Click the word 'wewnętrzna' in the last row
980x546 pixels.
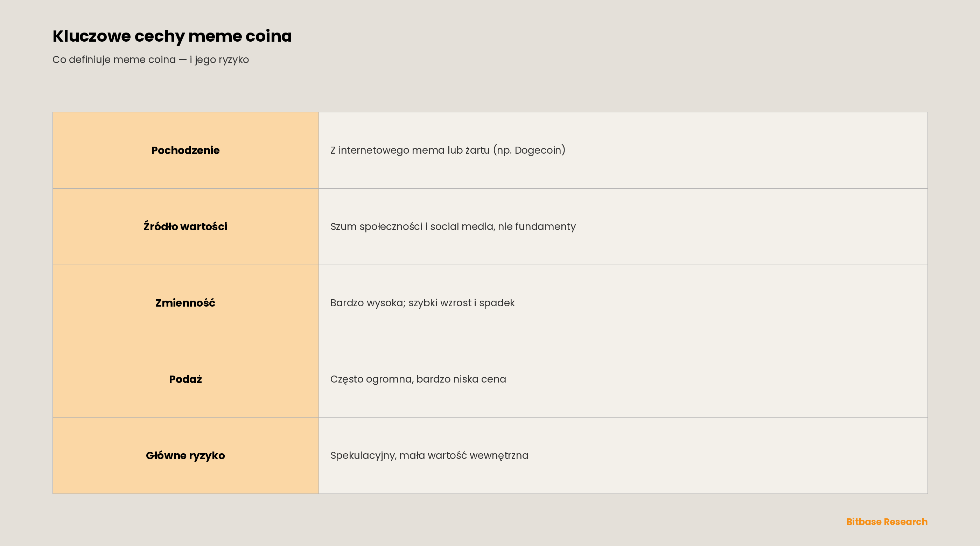pos(499,455)
